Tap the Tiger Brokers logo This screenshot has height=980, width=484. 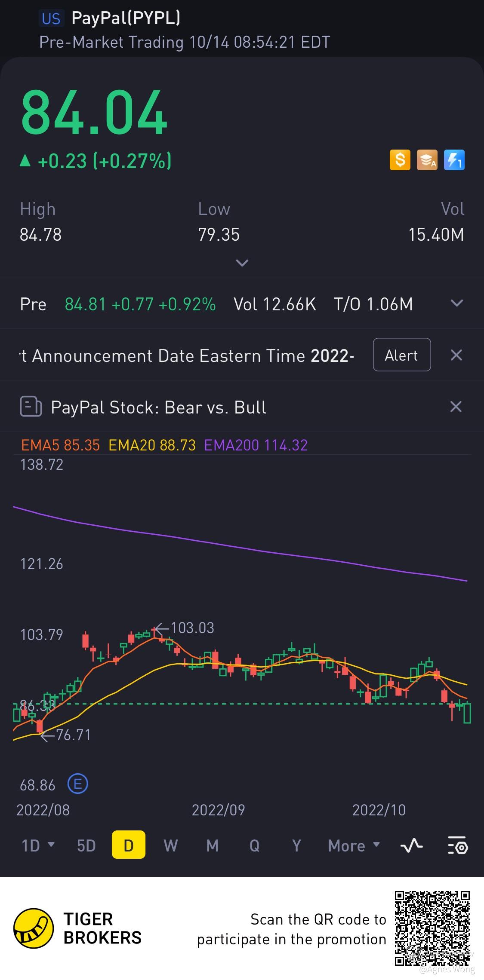pos(34,928)
